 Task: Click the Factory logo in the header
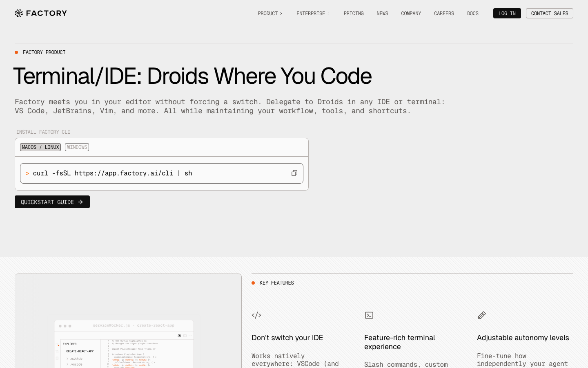pyautogui.click(x=41, y=13)
